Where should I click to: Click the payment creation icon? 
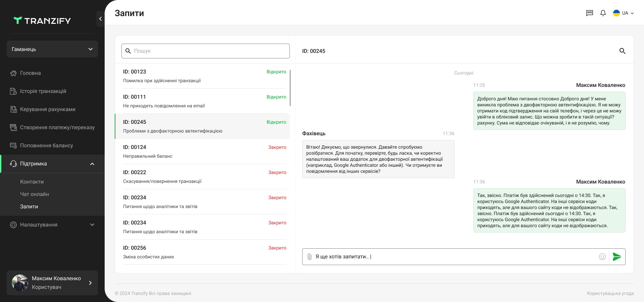point(13,127)
